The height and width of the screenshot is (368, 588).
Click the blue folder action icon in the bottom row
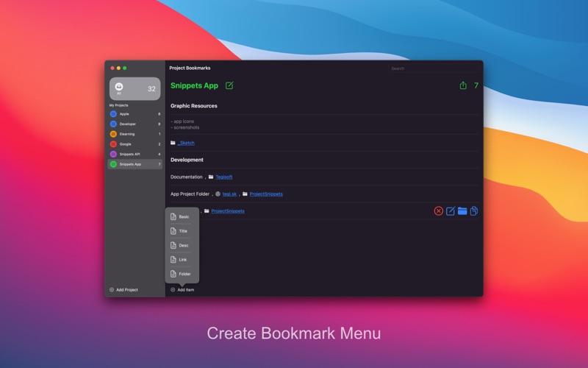pyautogui.click(x=462, y=211)
